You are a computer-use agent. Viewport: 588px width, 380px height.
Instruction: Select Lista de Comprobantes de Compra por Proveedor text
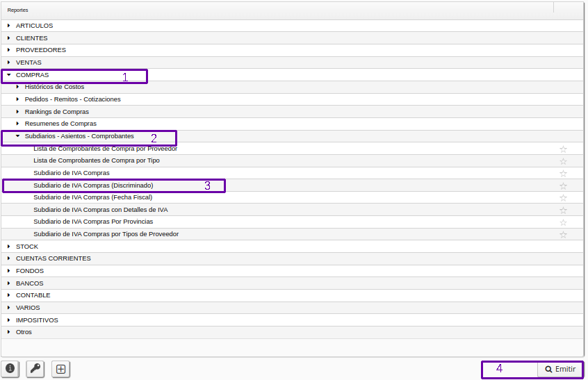pos(105,149)
